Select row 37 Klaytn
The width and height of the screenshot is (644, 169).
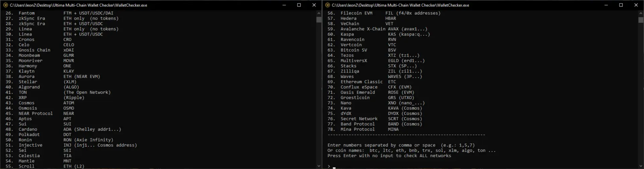point(40,71)
